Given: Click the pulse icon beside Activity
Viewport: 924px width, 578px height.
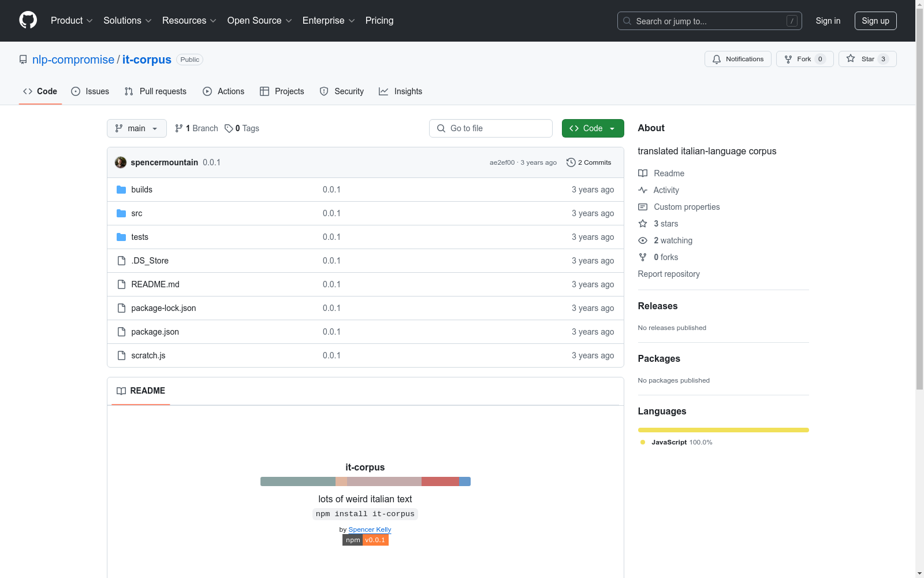Looking at the screenshot, I should [643, 190].
